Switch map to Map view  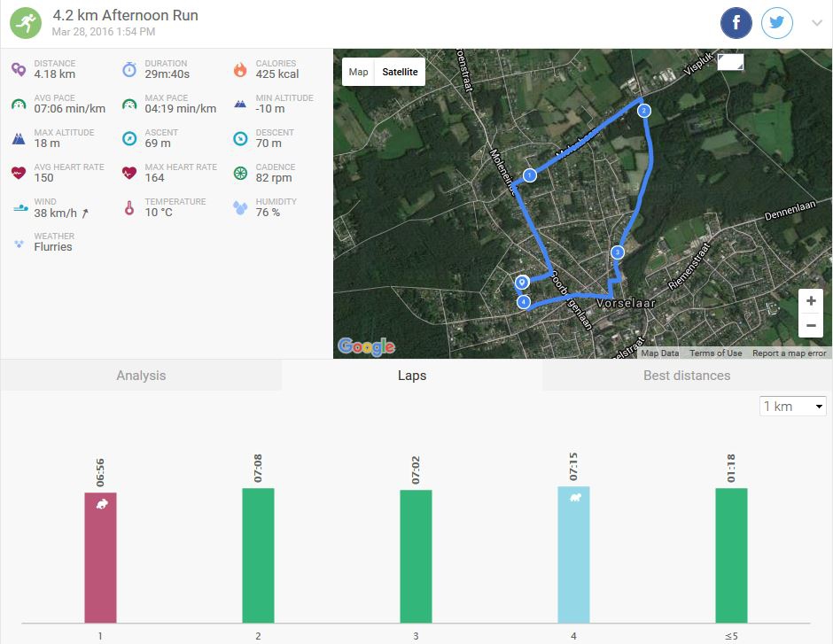coord(358,73)
